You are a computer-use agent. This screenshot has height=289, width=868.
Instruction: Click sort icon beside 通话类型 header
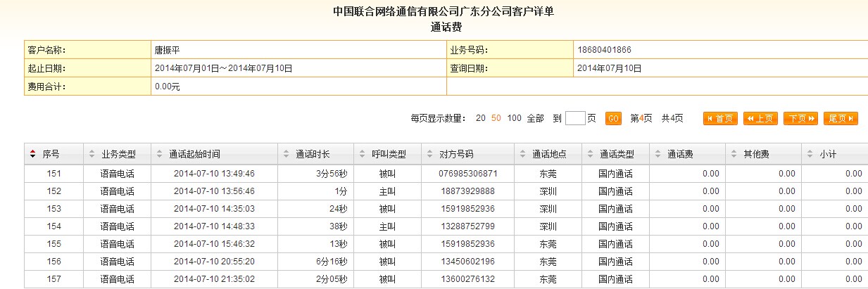589,155
